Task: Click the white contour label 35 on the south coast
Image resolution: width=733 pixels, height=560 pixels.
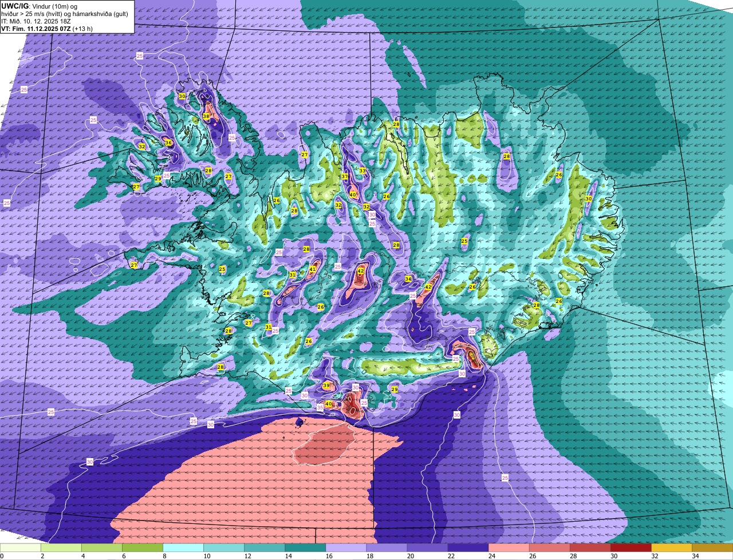Action: (320, 407)
